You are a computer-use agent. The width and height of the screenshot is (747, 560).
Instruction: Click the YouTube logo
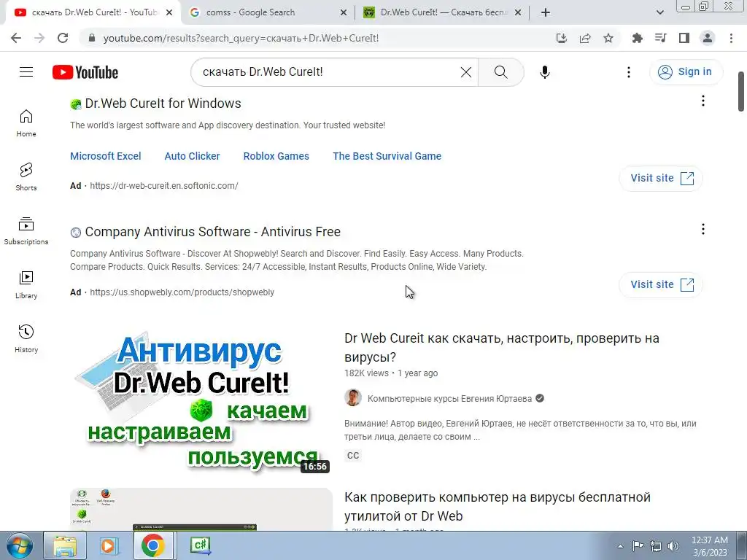point(85,72)
